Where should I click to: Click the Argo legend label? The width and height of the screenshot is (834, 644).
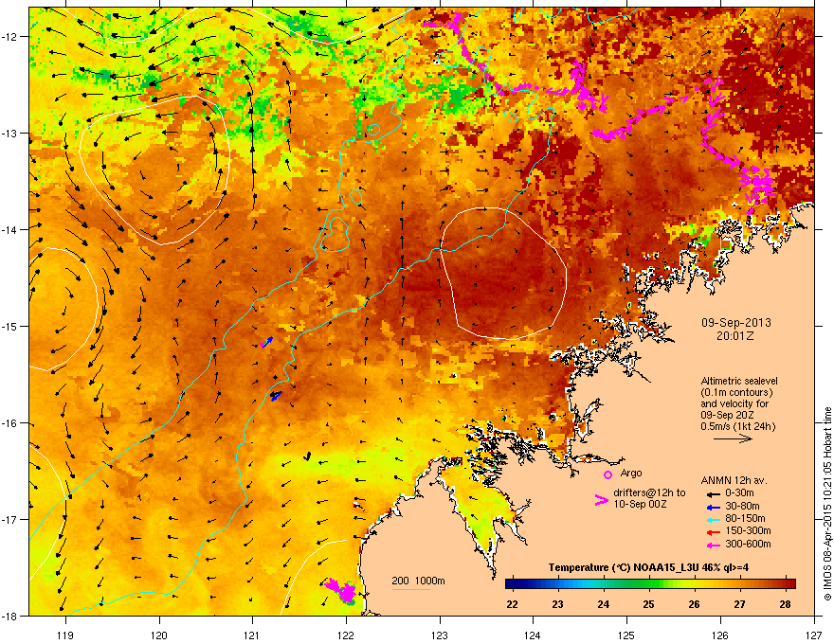(631, 473)
